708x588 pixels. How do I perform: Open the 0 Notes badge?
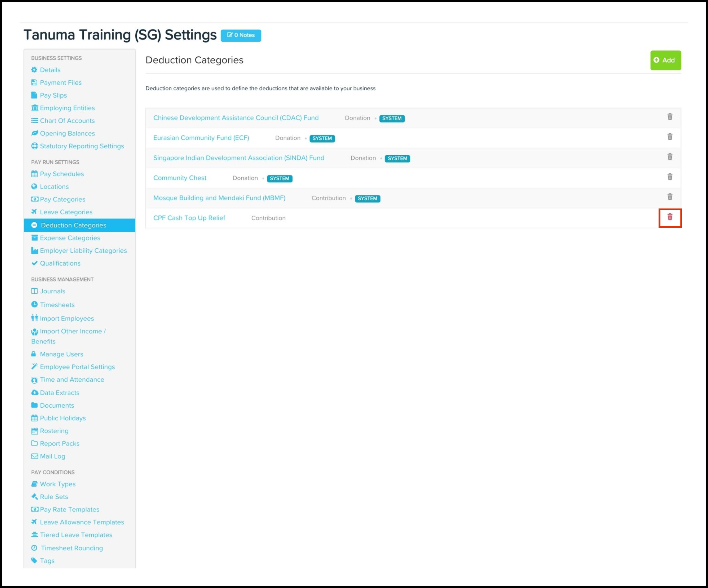pos(241,35)
